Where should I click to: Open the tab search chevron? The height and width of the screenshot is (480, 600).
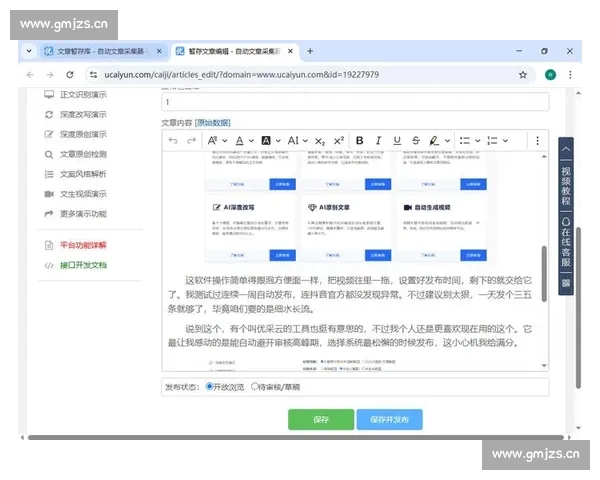[29, 51]
